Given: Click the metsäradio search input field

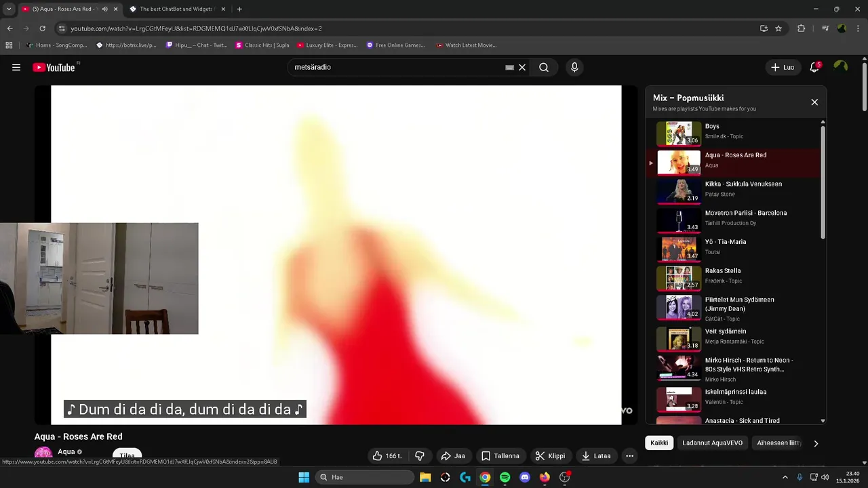Looking at the screenshot, I should pyautogui.click(x=397, y=67).
